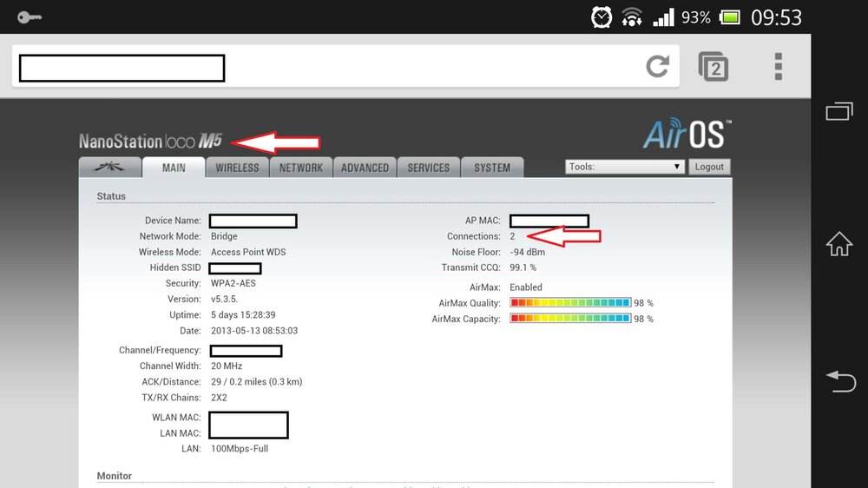The width and height of the screenshot is (868, 488).
Task: Click the ACK/Distance value 29 / 0.2 miles
Action: (x=256, y=382)
